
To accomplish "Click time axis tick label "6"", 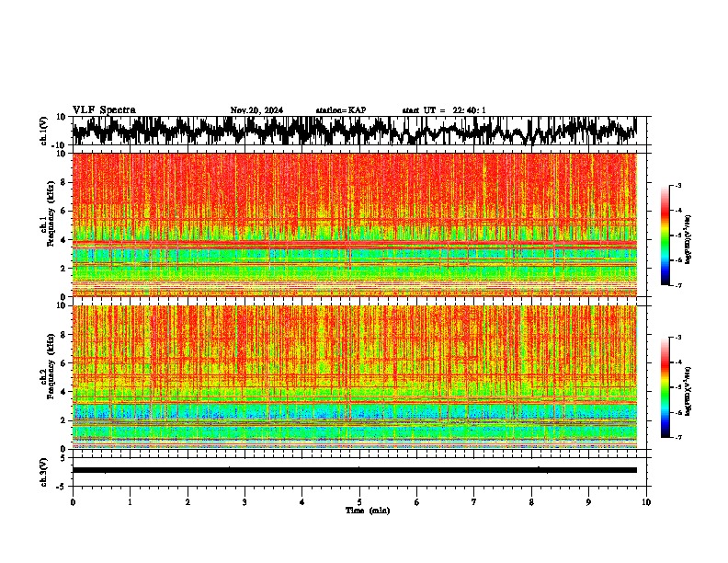I will tap(417, 502).
